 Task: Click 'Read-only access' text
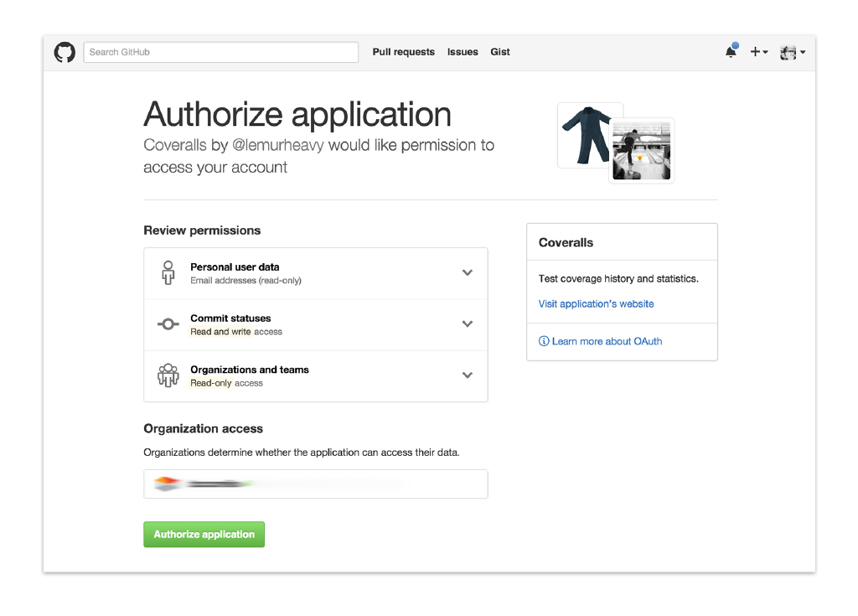tap(226, 383)
